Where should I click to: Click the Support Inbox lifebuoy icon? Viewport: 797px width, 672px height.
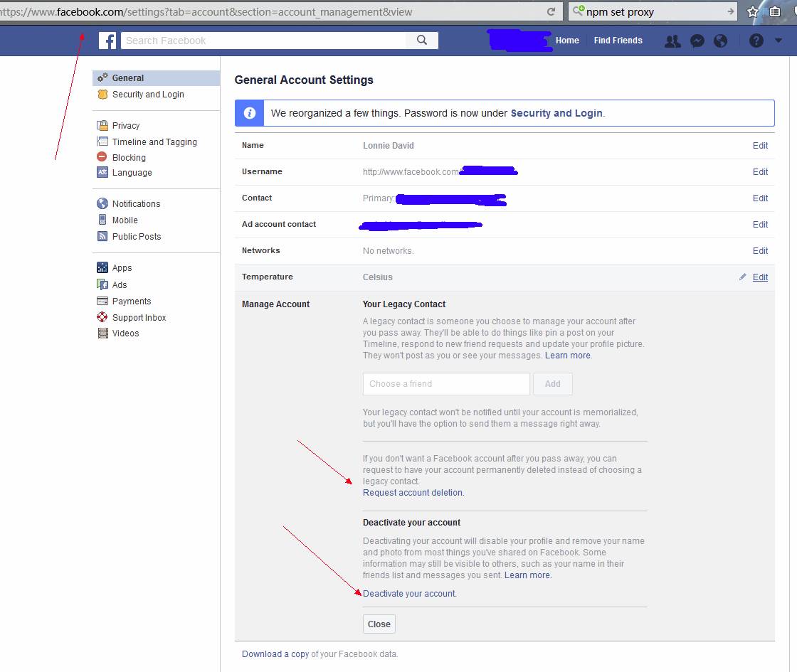tap(102, 317)
